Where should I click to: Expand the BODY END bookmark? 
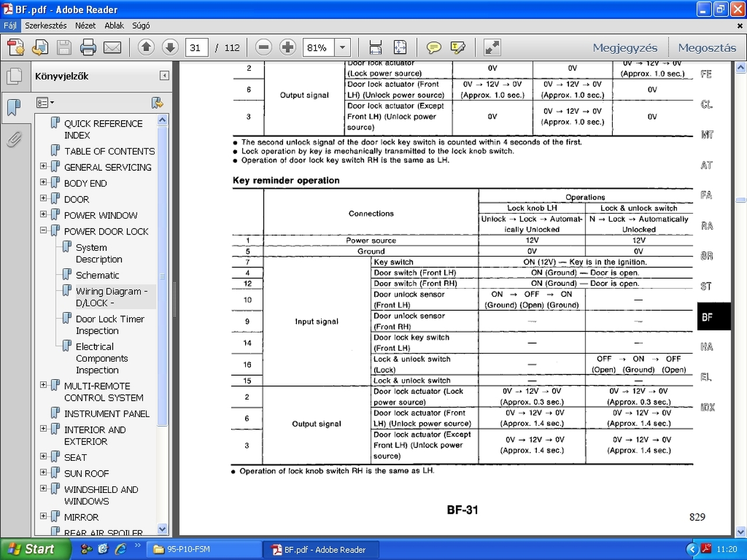tap(43, 183)
